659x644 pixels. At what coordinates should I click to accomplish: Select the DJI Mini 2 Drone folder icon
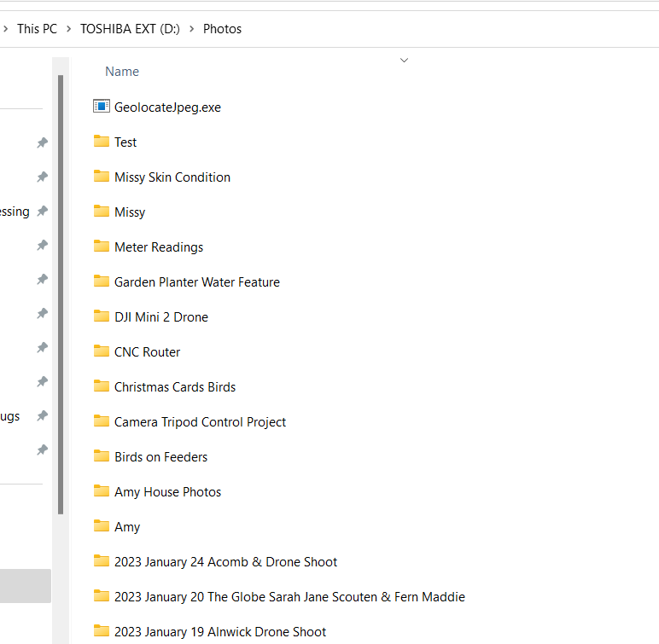pyautogui.click(x=102, y=316)
